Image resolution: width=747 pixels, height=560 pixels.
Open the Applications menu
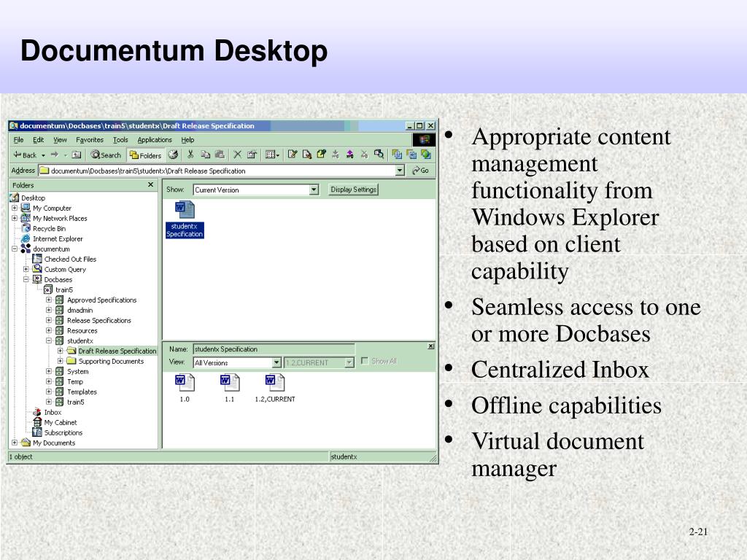[x=155, y=139]
